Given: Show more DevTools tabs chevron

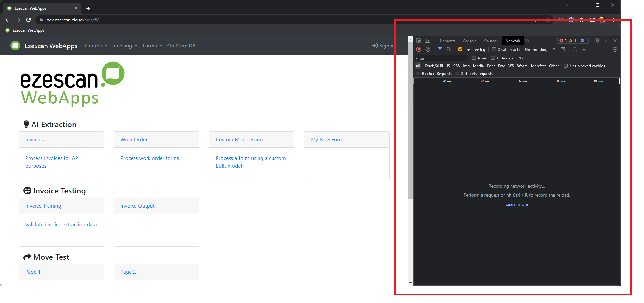Looking at the screenshot, I should 527,41.
